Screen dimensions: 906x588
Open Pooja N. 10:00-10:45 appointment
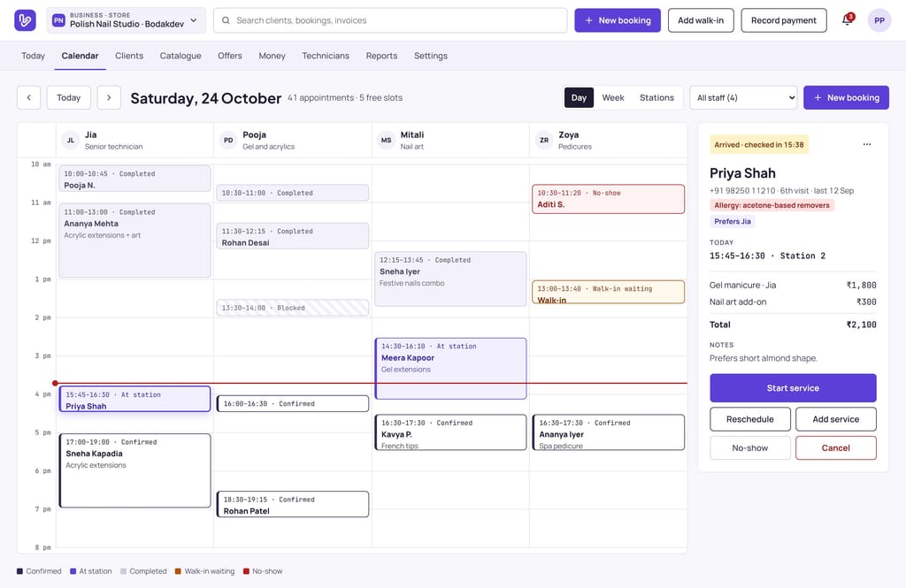(x=134, y=179)
